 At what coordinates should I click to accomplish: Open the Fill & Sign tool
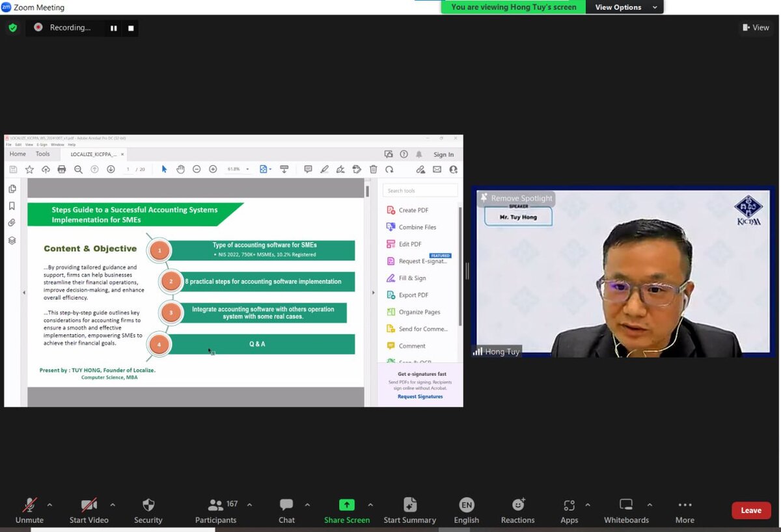pyautogui.click(x=406, y=278)
